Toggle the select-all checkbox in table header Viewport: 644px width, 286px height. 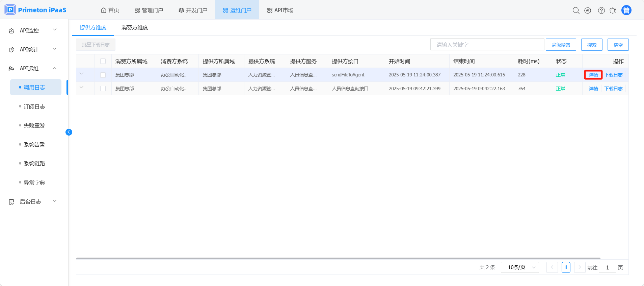click(x=103, y=61)
